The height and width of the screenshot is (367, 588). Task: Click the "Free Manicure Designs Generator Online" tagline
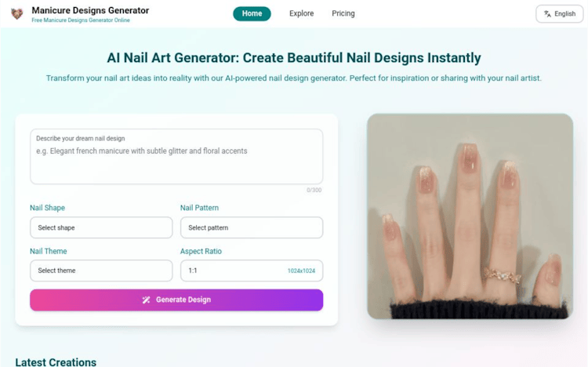81,20
